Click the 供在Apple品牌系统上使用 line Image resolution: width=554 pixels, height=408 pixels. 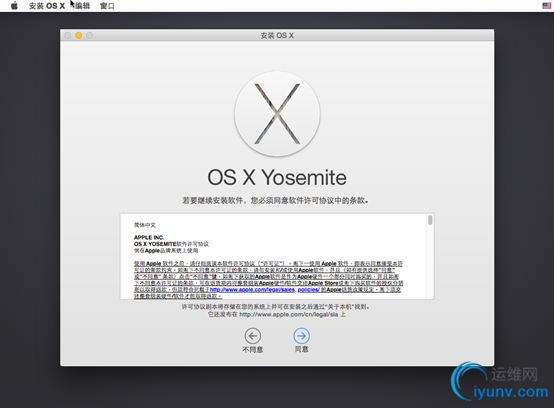pos(166,251)
